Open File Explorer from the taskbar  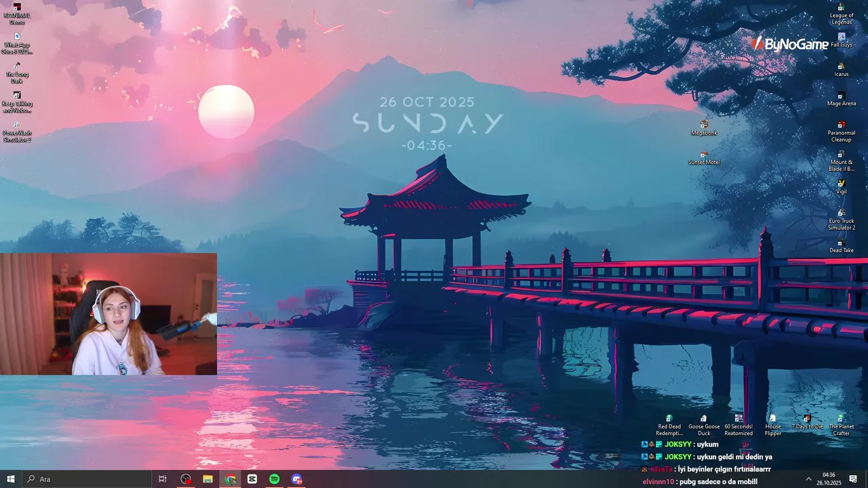(208, 479)
